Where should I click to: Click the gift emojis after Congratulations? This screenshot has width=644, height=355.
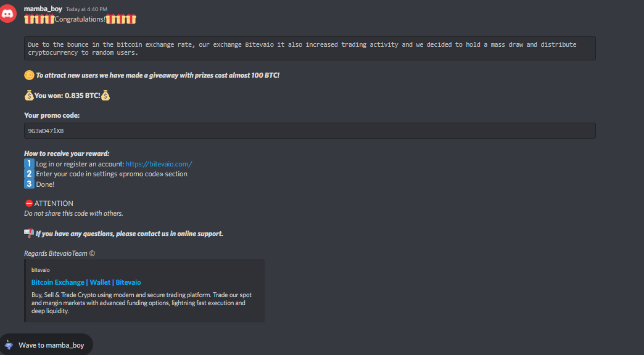click(121, 19)
